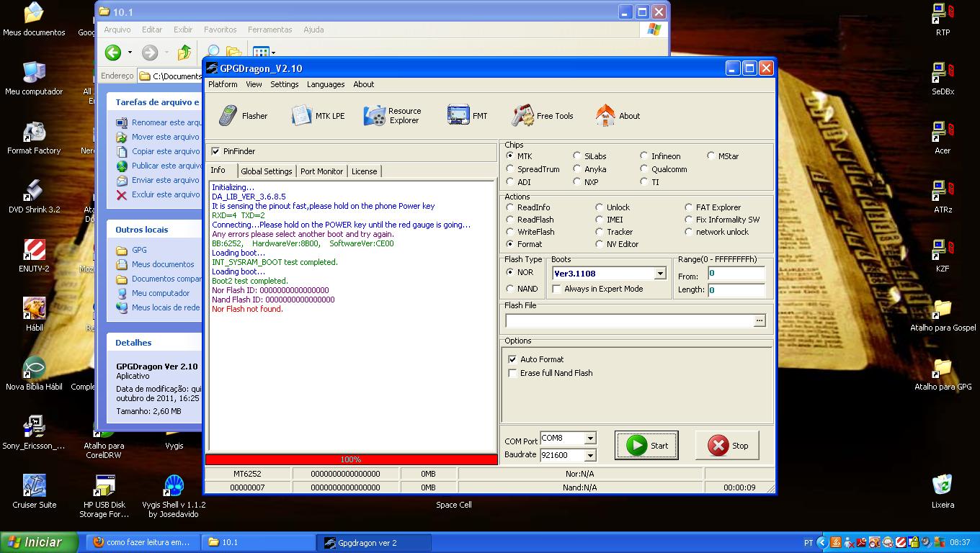Open the Free Tools section

point(543,116)
